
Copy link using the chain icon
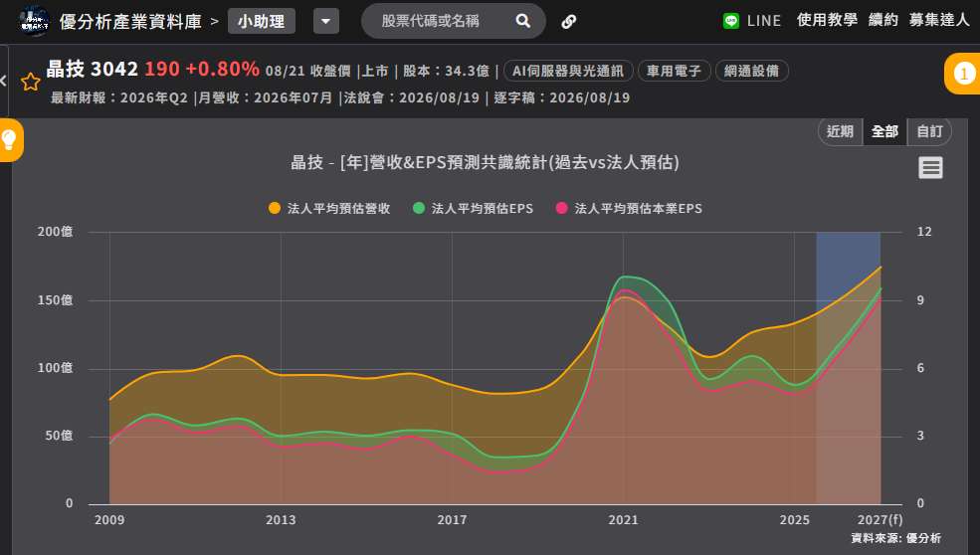tap(569, 22)
